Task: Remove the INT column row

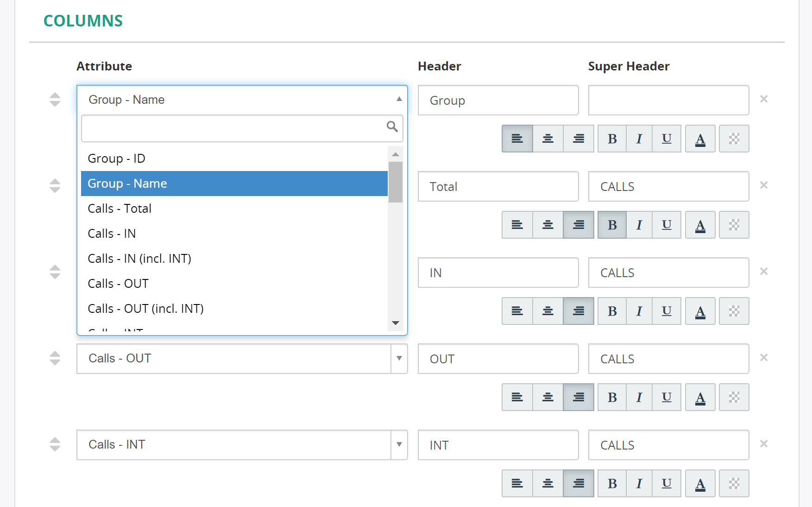Action: click(764, 444)
